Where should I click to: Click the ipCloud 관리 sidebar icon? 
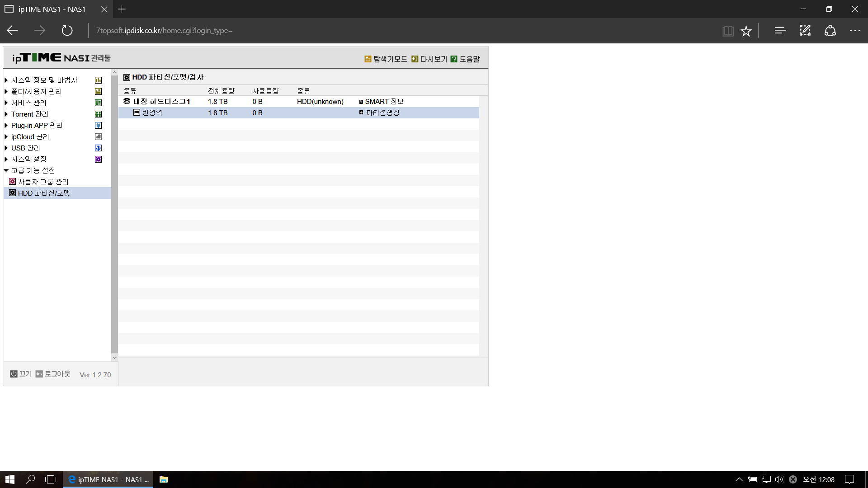click(x=98, y=137)
